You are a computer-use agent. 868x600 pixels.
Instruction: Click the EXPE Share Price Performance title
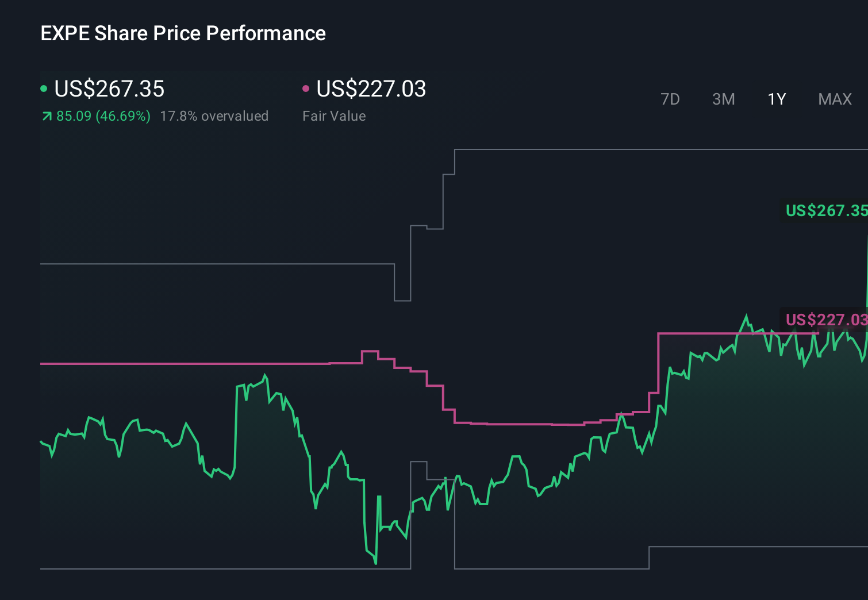click(x=183, y=33)
